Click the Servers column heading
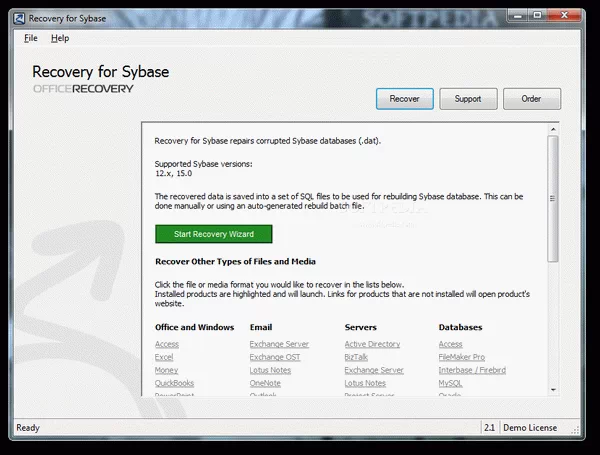 point(360,327)
